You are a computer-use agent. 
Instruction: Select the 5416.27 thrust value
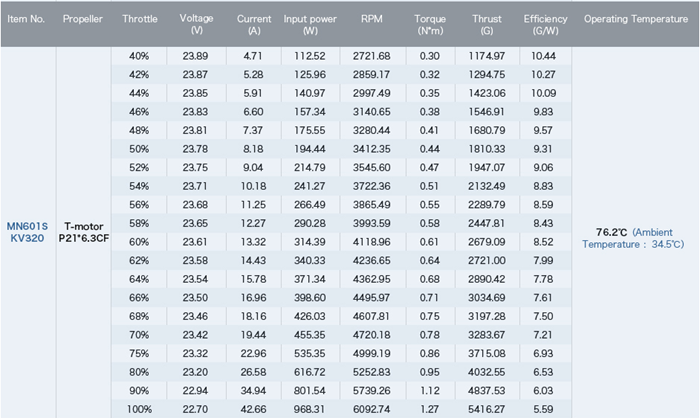488,408
